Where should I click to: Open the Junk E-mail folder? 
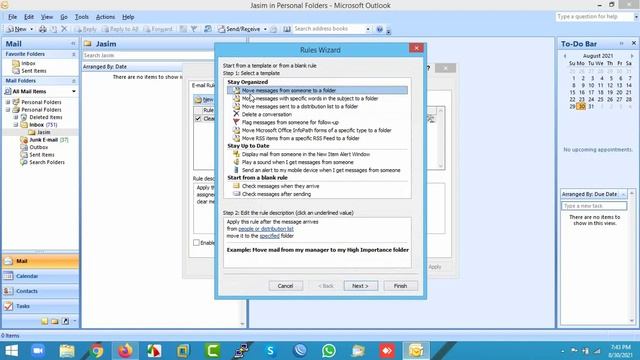click(44, 140)
